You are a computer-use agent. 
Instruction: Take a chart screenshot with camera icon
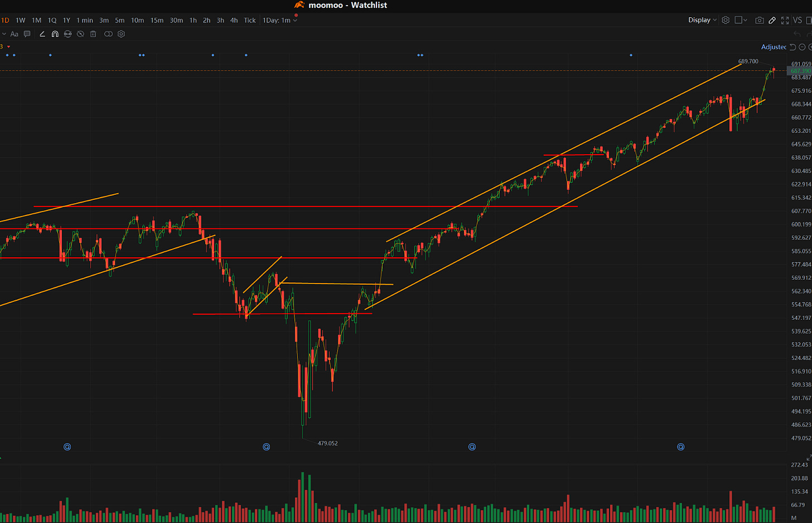click(759, 20)
